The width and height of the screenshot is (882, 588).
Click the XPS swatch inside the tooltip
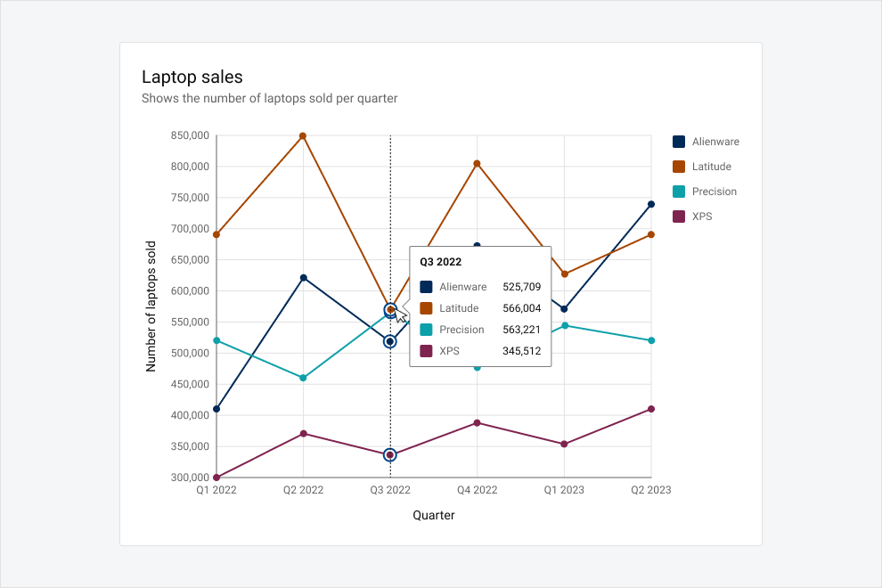click(426, 351)
